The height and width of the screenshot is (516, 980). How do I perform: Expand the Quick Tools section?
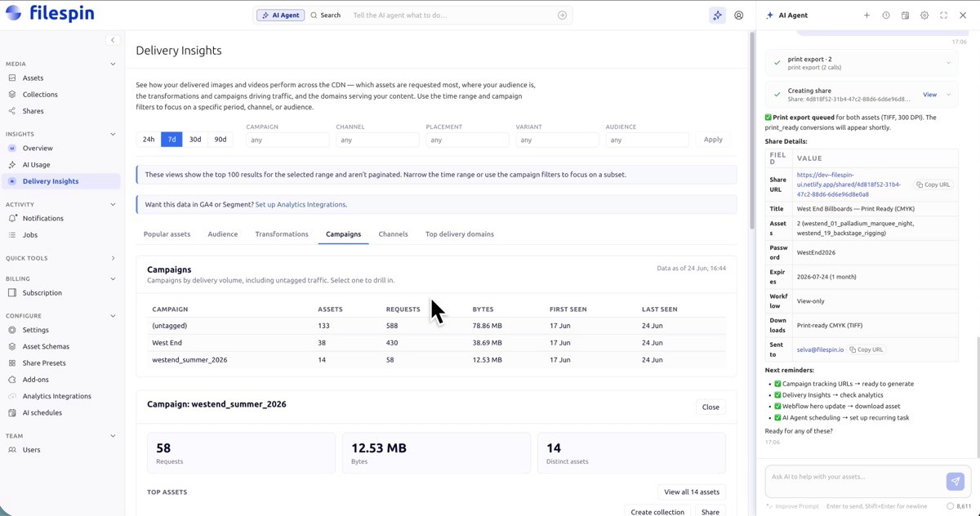point(113,258)
